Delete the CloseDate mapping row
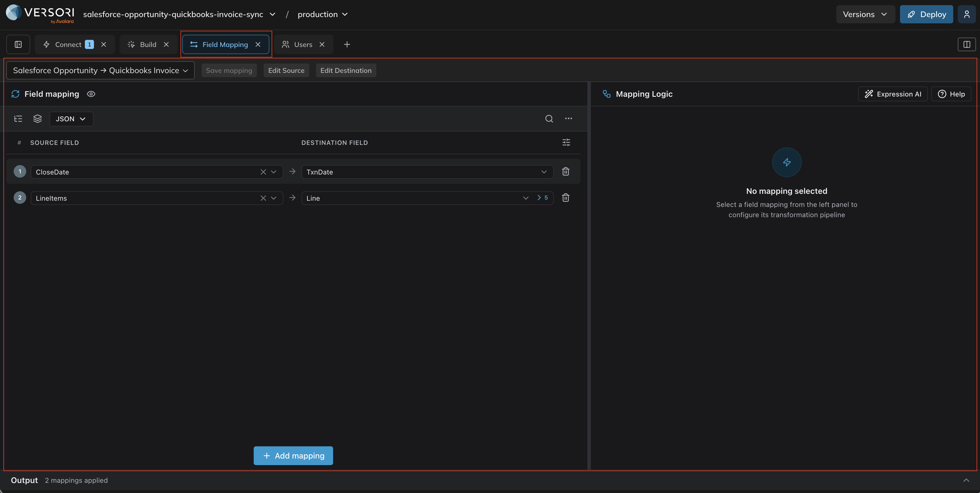Image resolution: width=980 pixels, height=493 pixels. [566, 172]
